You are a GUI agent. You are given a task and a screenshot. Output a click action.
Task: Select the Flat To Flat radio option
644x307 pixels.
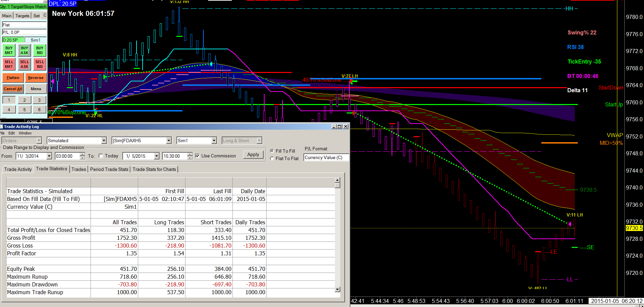(x=272, y=158)
